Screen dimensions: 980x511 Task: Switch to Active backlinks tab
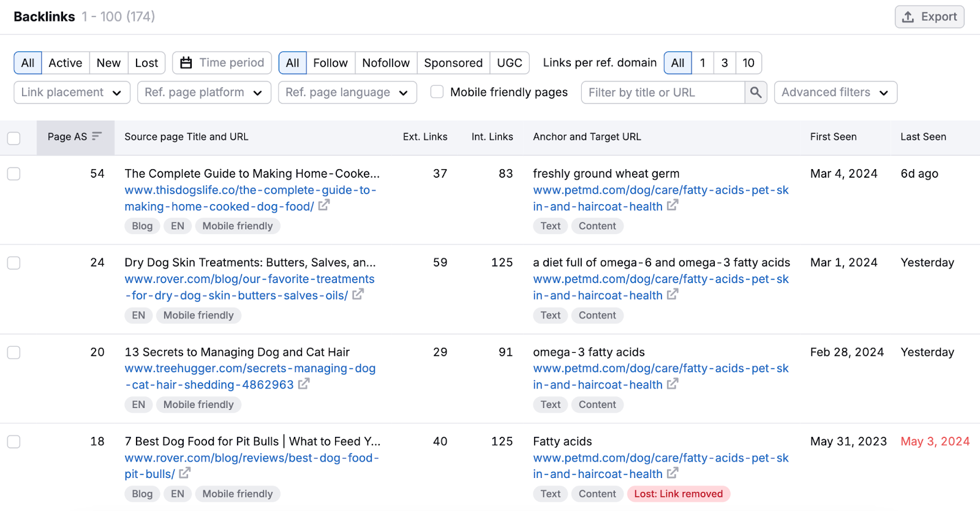[x=66, y=62]
